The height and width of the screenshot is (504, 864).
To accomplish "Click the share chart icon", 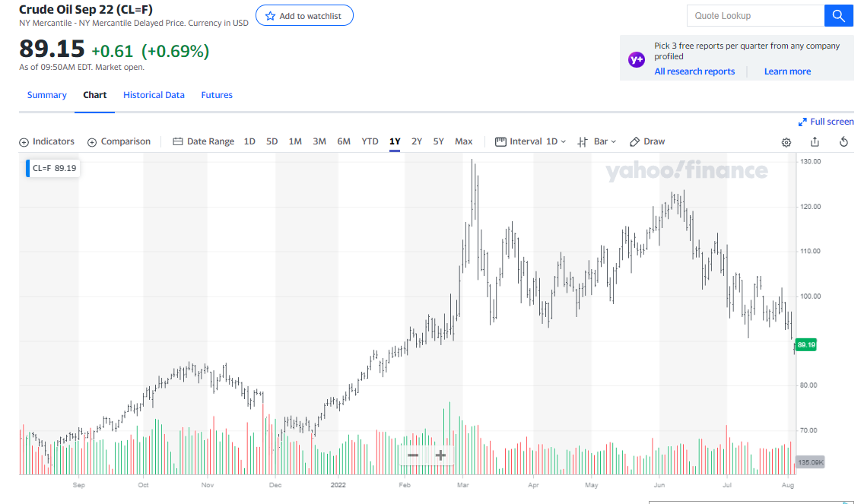I will coord(815,142).
